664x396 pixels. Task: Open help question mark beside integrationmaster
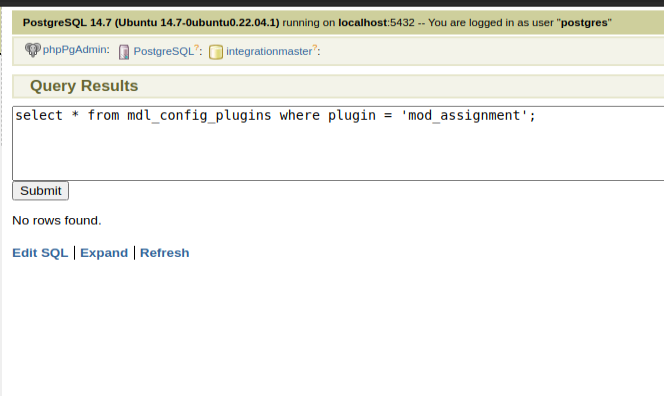pyautogui.click(x=315, y=48)
